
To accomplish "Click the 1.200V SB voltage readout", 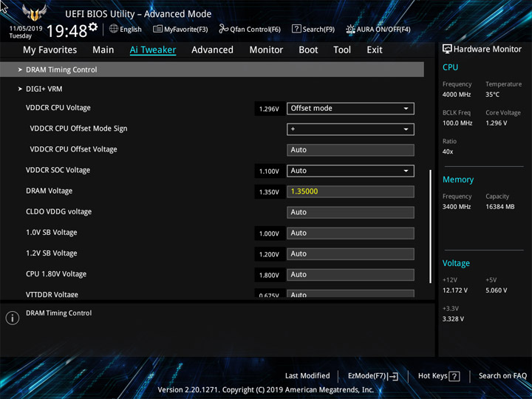I will point(270,254).
